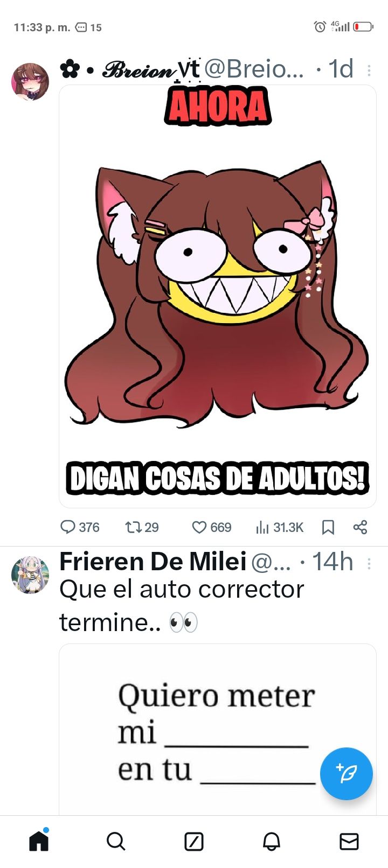This screenshot has width=388, height=868.
Task: Like the Breion post with 669 likes
Action: 212,527
